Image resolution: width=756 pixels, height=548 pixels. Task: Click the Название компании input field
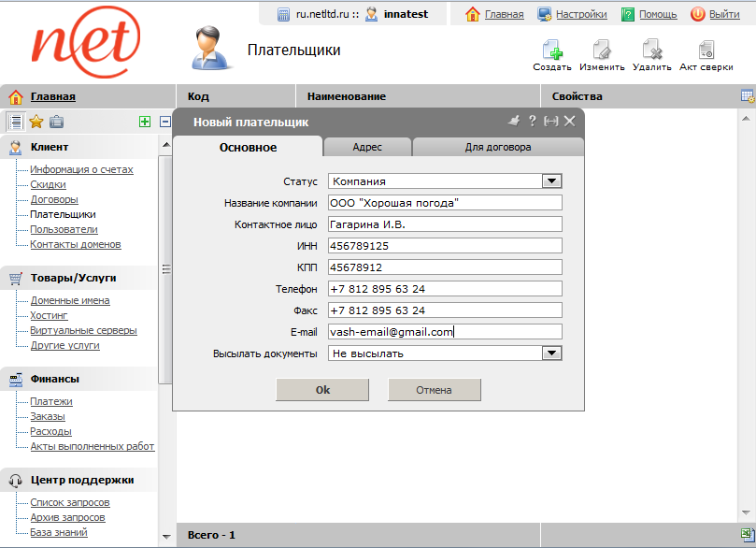coord(444,203)
